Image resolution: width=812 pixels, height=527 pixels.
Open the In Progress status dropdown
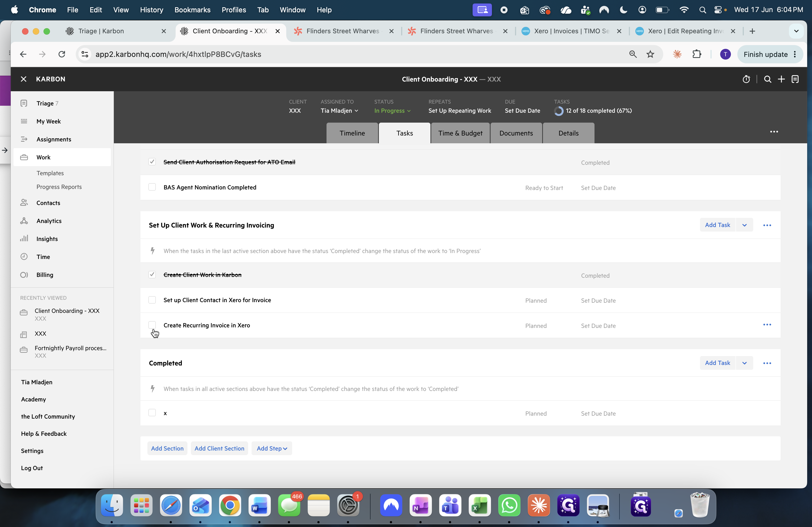[392, 111]
